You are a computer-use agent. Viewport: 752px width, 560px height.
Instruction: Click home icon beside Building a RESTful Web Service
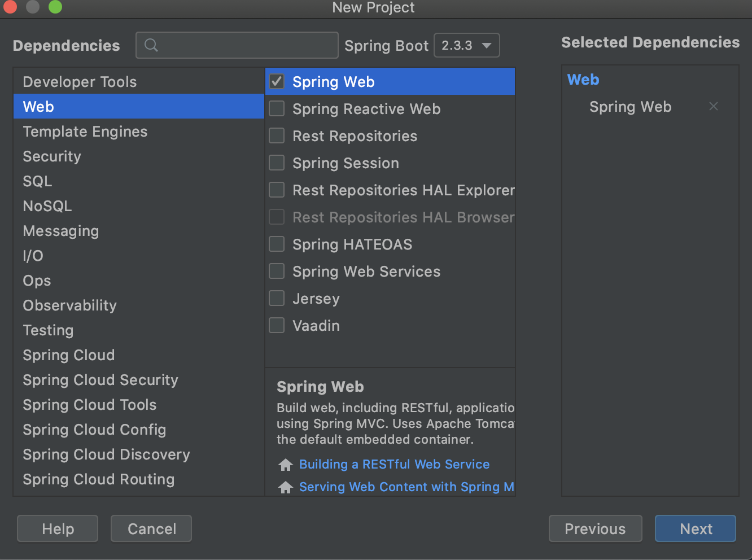pos(286,465)
